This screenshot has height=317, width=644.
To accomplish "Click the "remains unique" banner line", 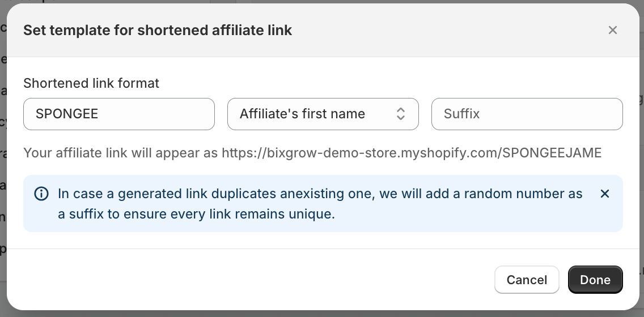I will (197, 215).
